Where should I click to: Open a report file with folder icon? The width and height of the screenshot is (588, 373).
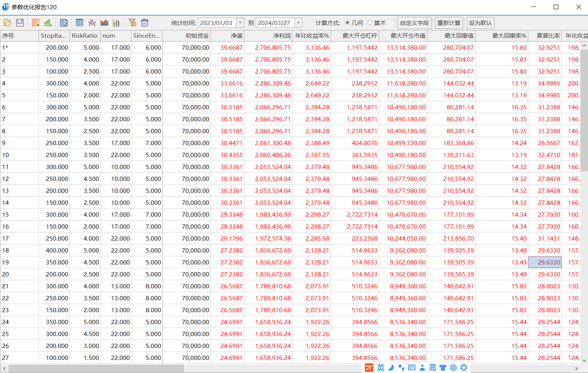[x=7, y=23]
